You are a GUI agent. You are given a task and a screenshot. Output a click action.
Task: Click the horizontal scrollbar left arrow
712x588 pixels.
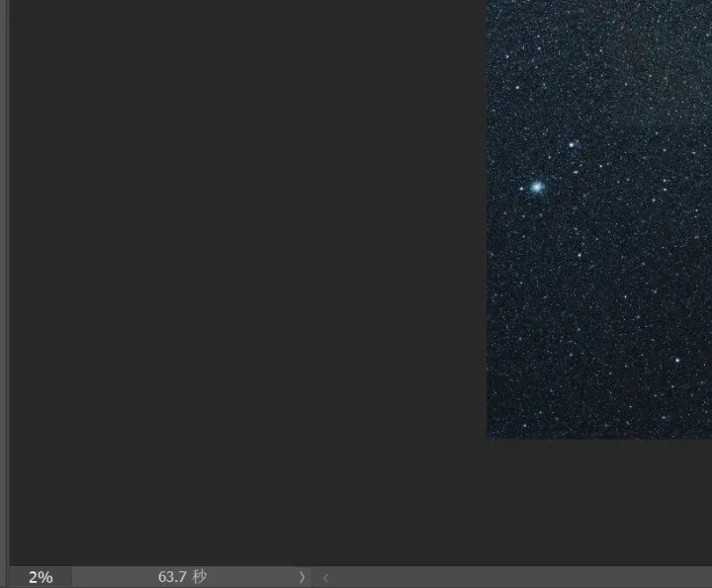tap(325, 577)
